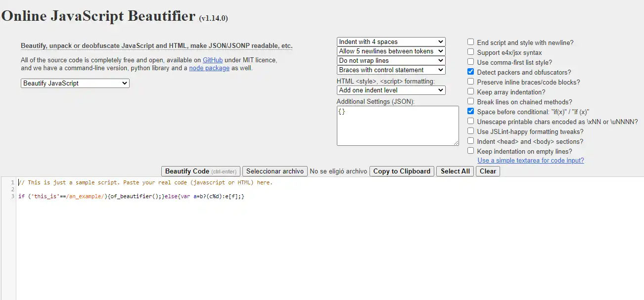The image size is (644, 300).
Task: Uncheck 'Space before conditional' option
Action: point(470,111)
